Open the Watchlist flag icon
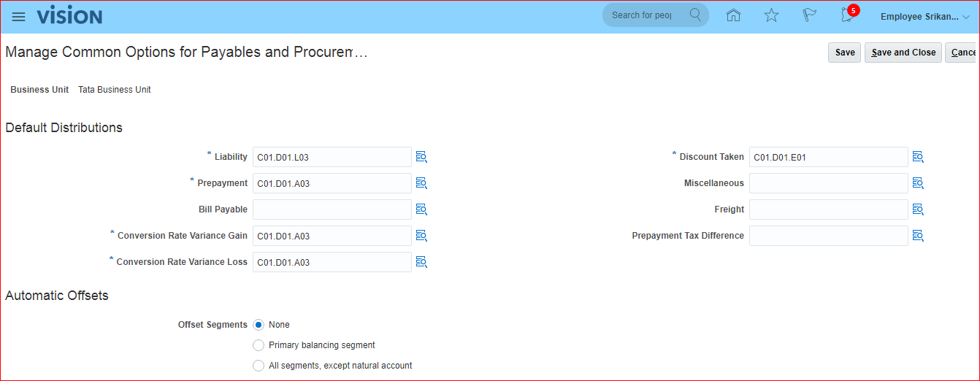The image size is (980, 381). tap(809, 15)
